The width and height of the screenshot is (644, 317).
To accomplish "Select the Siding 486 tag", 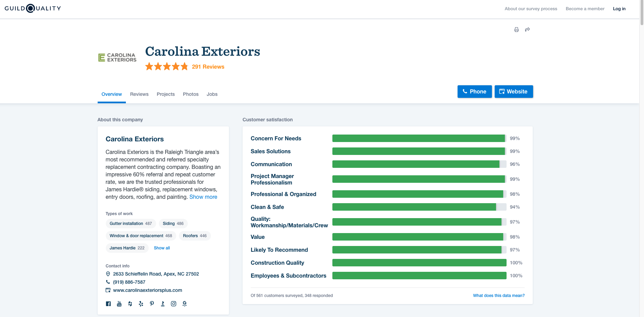I will pyautogui.click(x=173, y=224).
